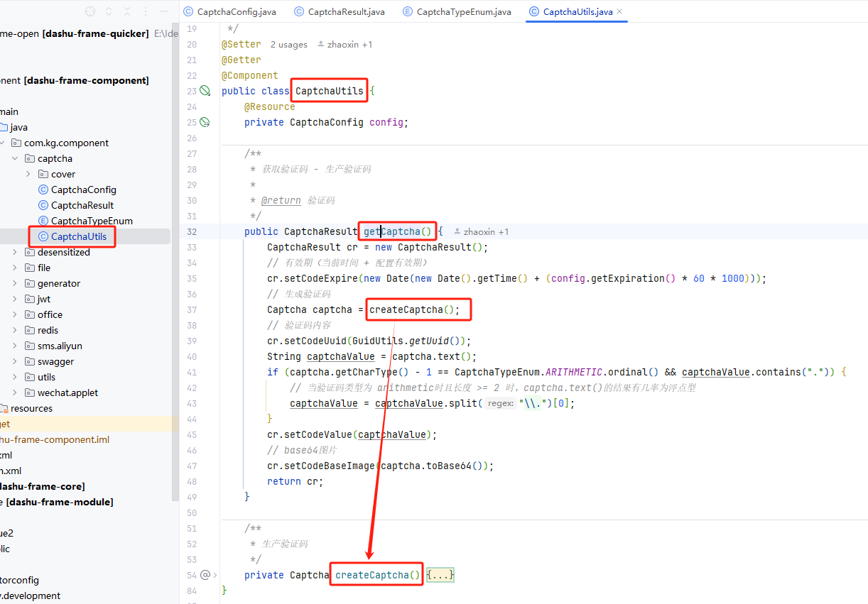This screenshot has height=604, width=868.
Task: Click 'zhaoxin +1' hint beside getCaptcha
Action: coord(481,231)
